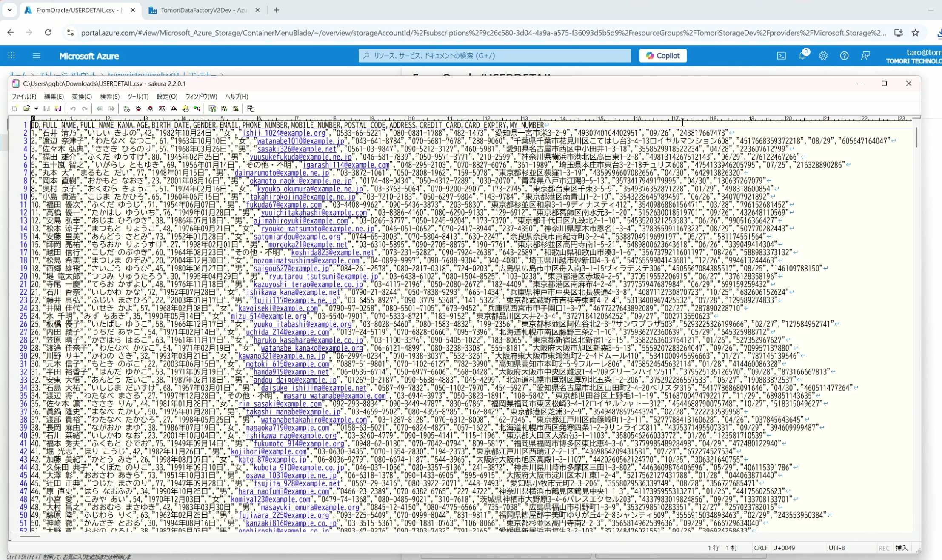
Task: Expand the recent files dropdown arrow
Action: (36, 109)
